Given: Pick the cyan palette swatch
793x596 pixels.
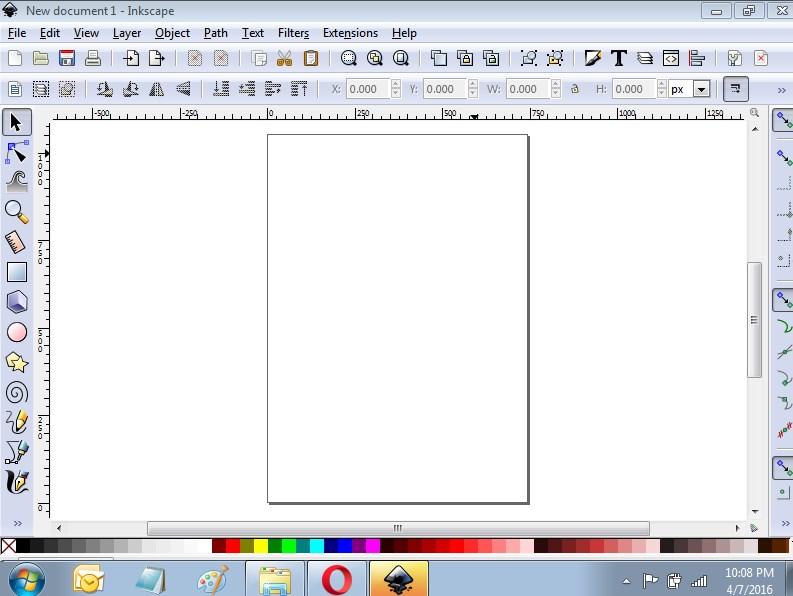Looking at the screenshot, I should pos(317,546).
